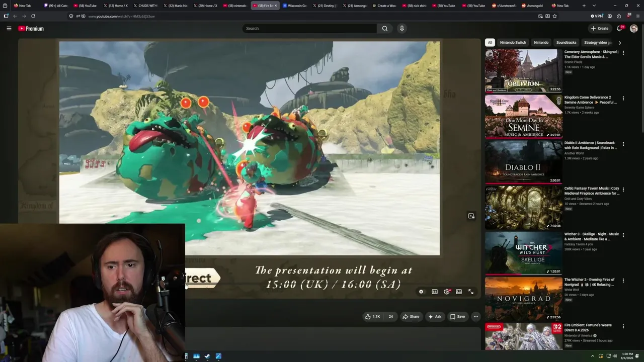
Task: Open the Semine ambience thumbnail
Action: pyautogui.click(x=523, y=116)
